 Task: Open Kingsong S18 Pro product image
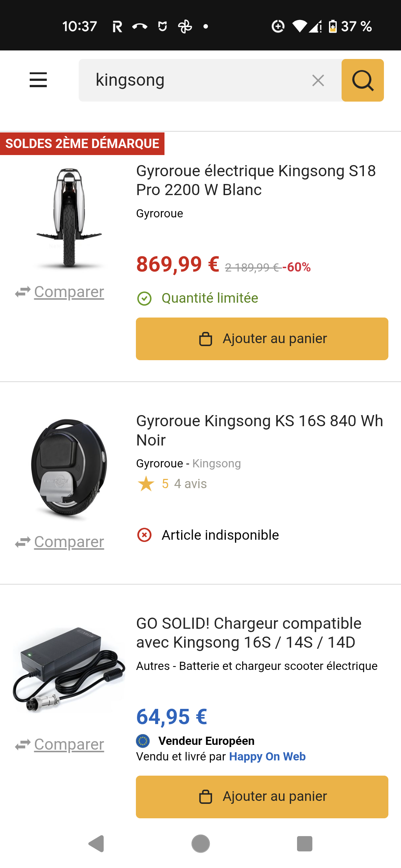click(x=69, y=218)
